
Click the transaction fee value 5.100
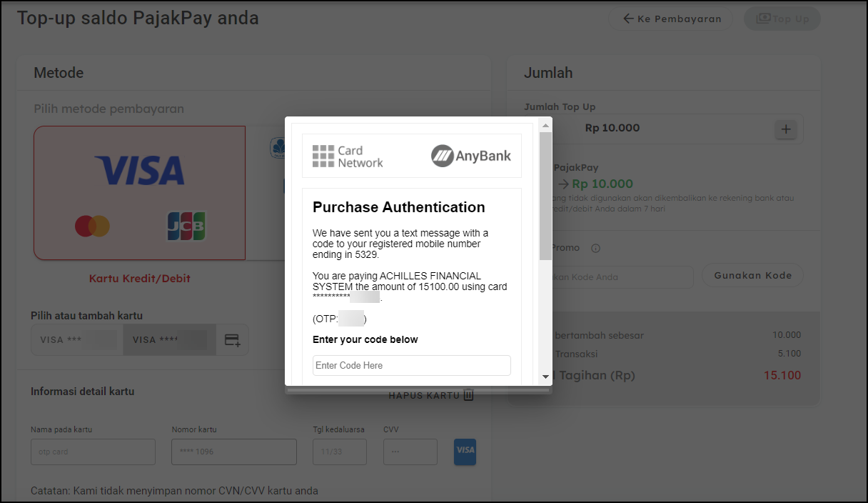pyautogui.click(x=789, y=354)
